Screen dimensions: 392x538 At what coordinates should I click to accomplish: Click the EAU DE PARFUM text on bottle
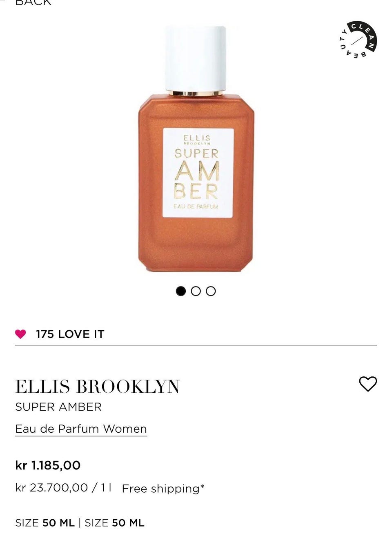pyautogui.click(x=196, y=207)
